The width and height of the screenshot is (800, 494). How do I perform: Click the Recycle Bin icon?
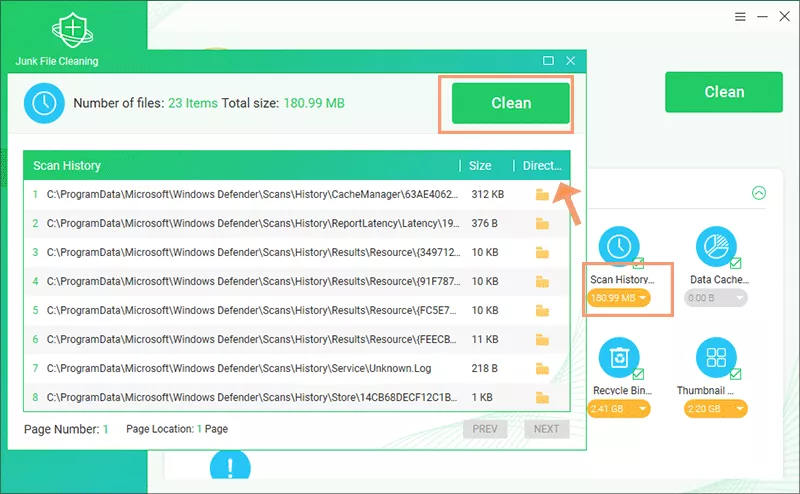[x=619, y=357]
